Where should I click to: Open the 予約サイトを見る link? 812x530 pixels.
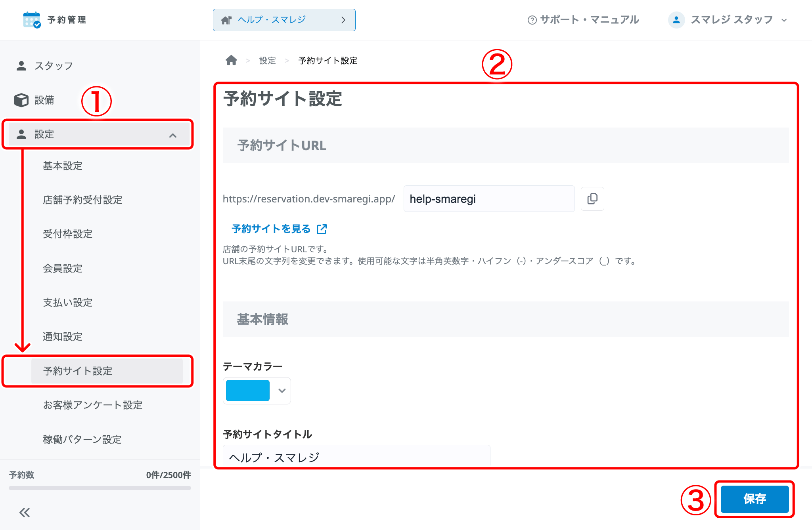click(271, 229)
